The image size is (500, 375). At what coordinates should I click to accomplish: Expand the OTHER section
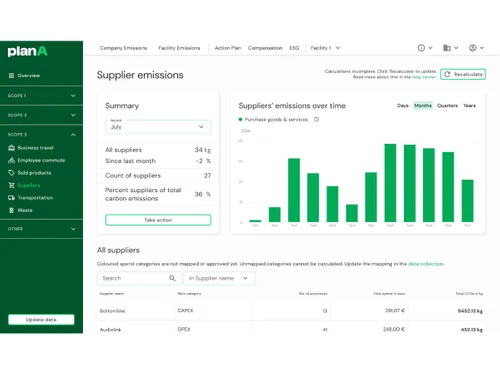click(x=41, y=229)
